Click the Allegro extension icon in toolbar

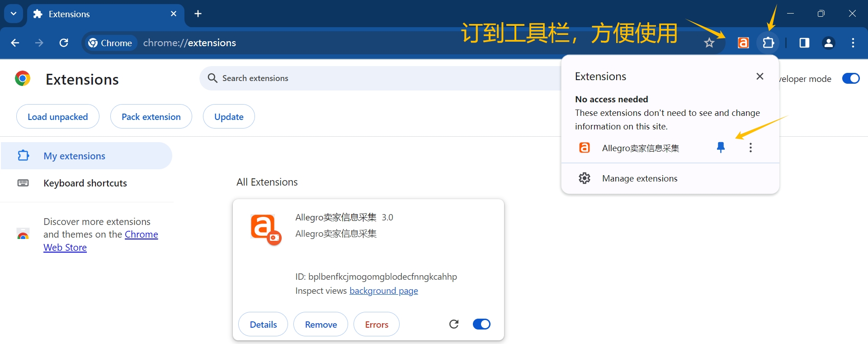tap(743, 43)
